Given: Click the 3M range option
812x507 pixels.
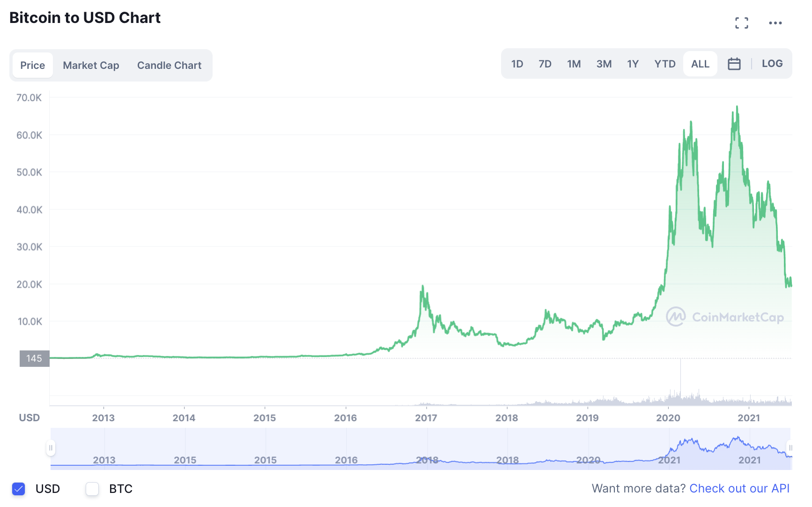Looking at the screenshot, I should click(x=604, y=63).
